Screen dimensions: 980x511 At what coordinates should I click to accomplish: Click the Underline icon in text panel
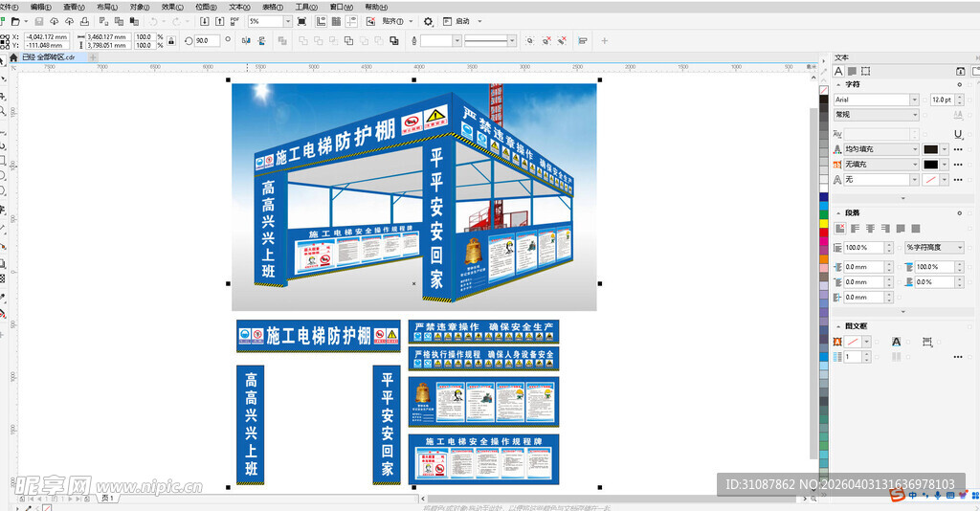click(958, 134)
